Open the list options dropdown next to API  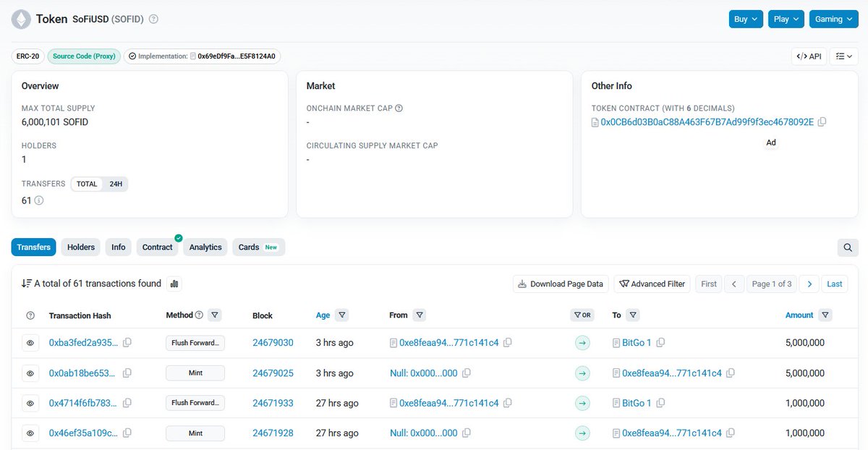click(x=843, y=56)
